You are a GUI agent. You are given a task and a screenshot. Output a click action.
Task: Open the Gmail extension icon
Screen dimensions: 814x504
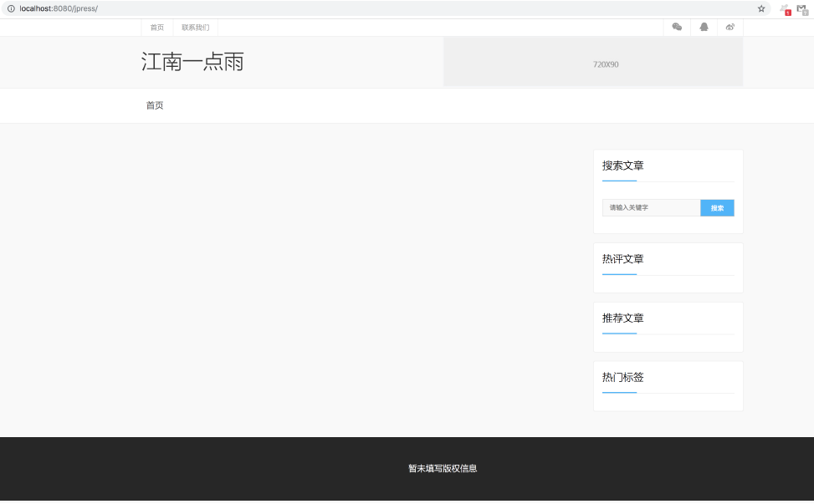tap(803, 9)
